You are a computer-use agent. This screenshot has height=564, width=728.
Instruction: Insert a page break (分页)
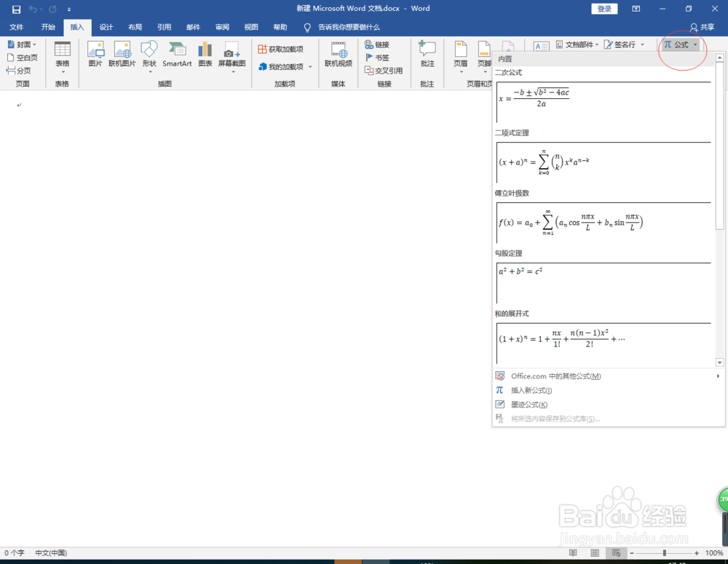[19, 71]
